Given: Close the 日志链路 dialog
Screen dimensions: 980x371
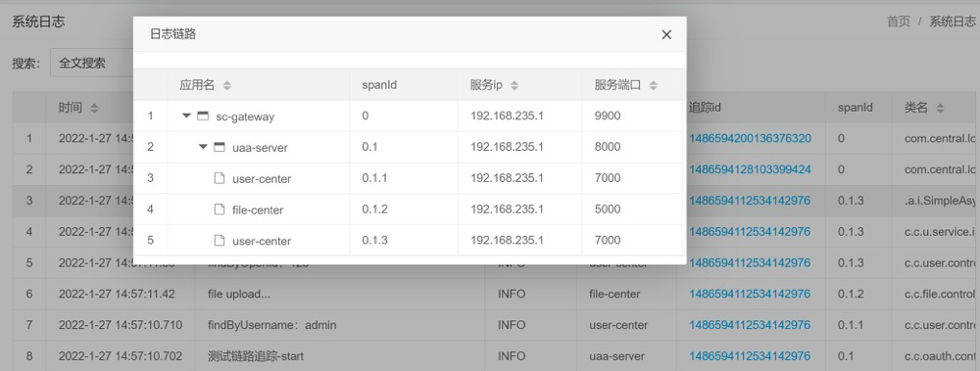Looking at the screenshot, I should 666,34.
